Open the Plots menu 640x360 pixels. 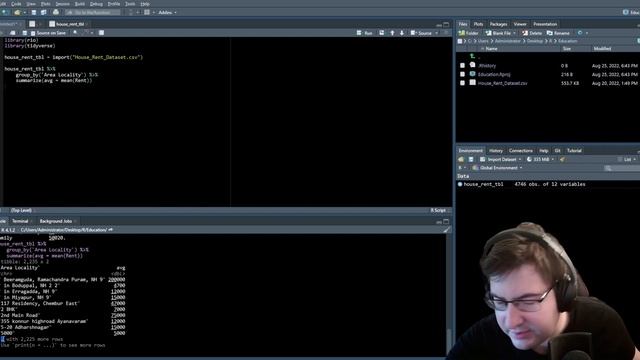pos(46,4)
